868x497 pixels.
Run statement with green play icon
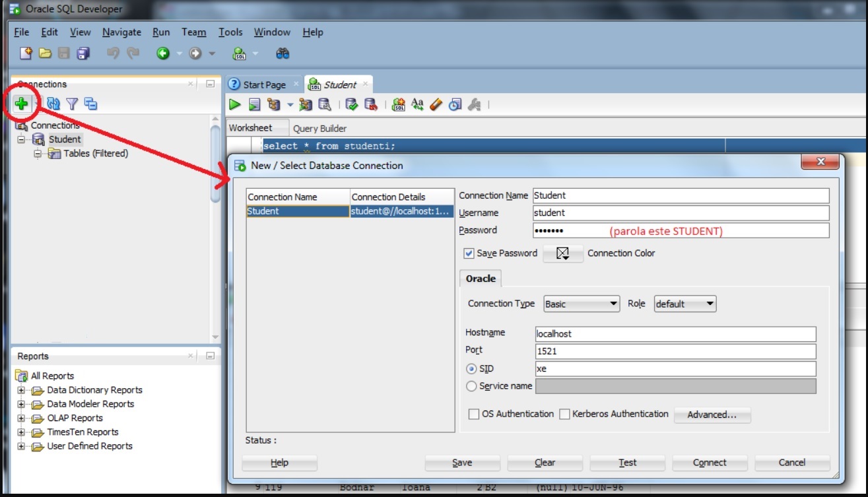coord(235,104)
